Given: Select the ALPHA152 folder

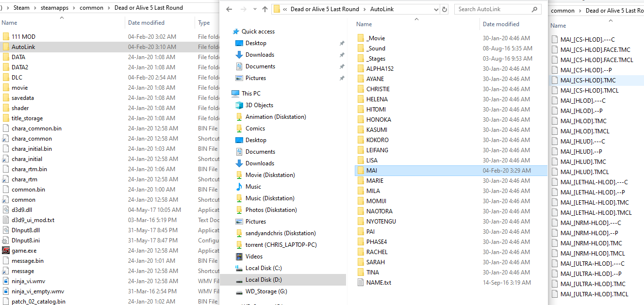Looking at the screenshot, I should (380, 69).
